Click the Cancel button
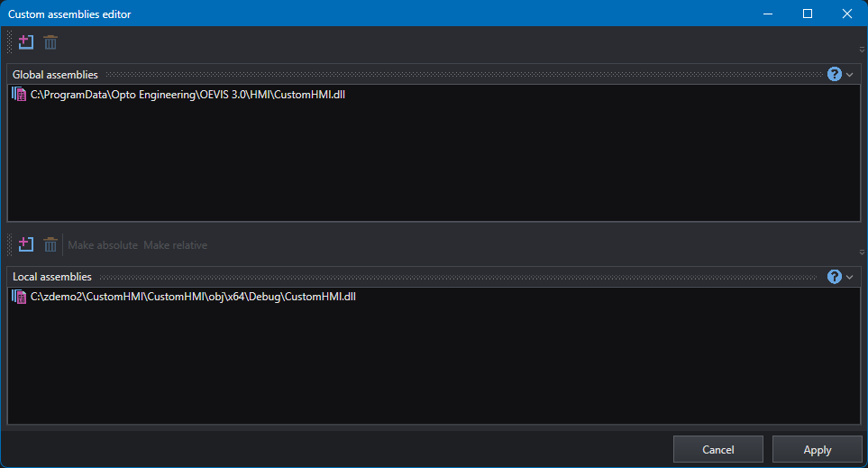This screenshot has height=468, width=868. coord(718,449)
